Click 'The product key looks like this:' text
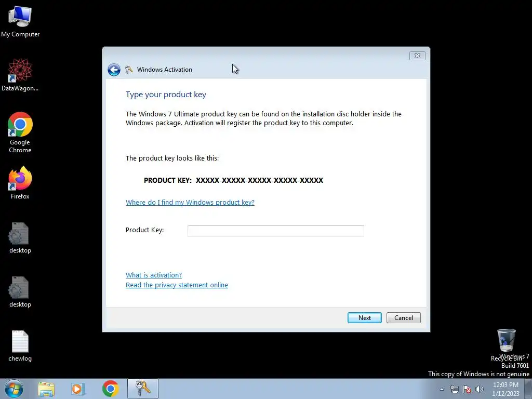The width and height of the screenshot is (532, 399). [172, 158]
